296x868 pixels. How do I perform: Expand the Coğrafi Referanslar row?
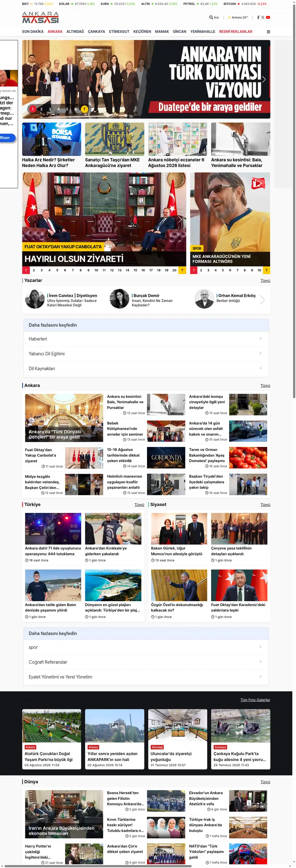(x=146, y=662)
